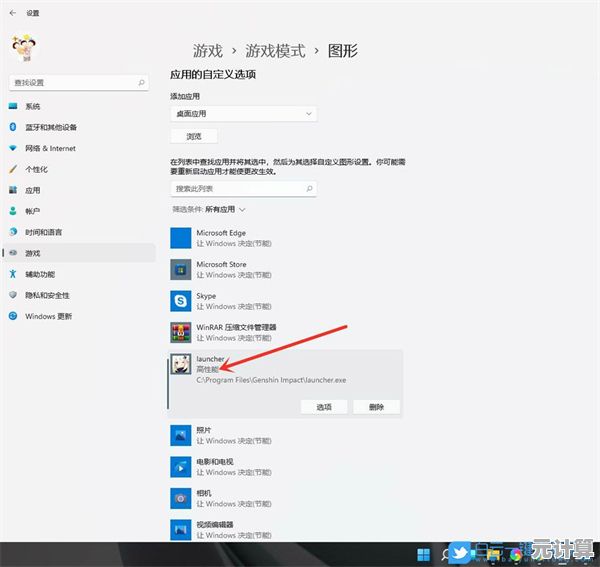Click the 辅助功能 accessibility icon
The width and height of the screenshot is (600, 567).
(13, 274)
